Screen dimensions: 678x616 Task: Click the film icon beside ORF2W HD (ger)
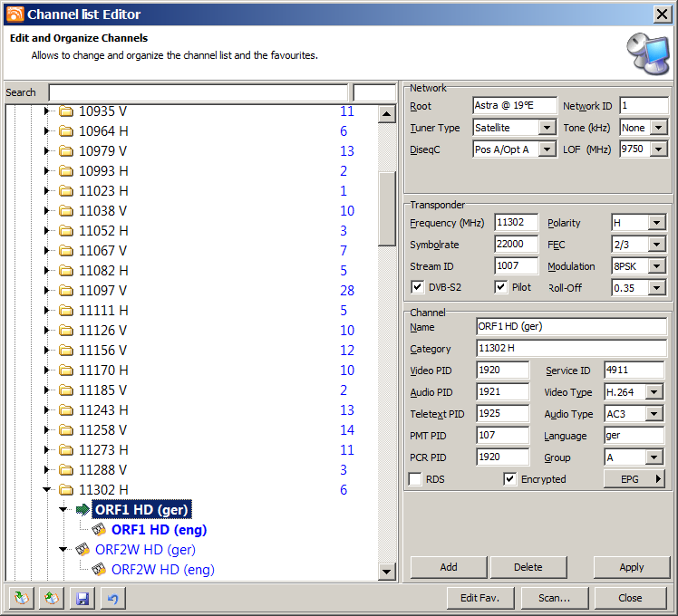[x=82, y=550]
